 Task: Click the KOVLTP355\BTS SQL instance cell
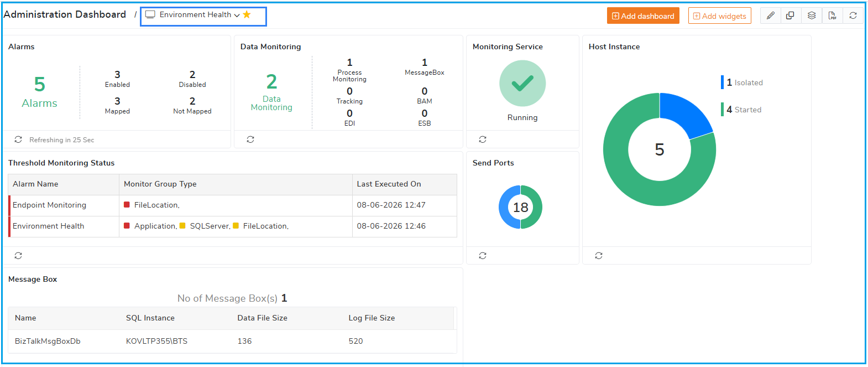click(156, 341)
